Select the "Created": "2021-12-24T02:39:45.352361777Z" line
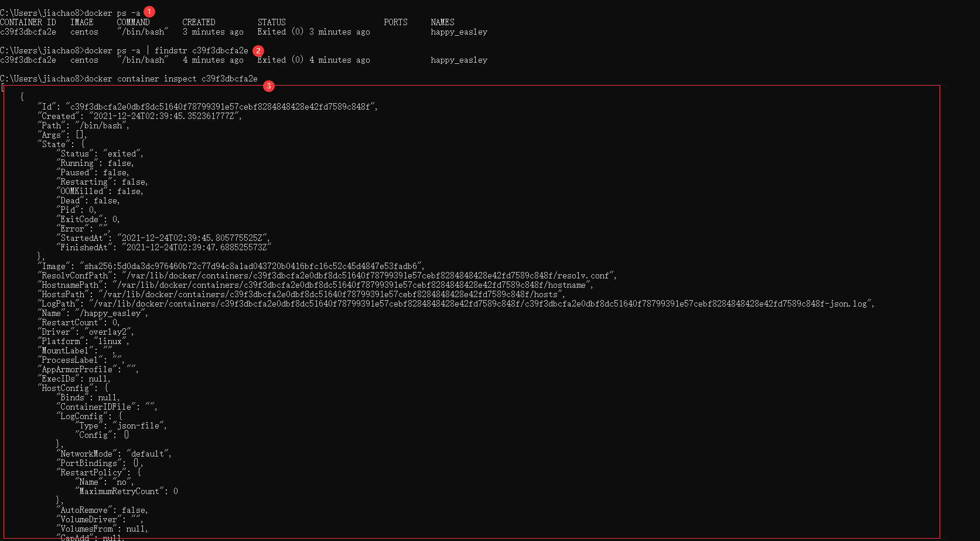 click(140, 116)
